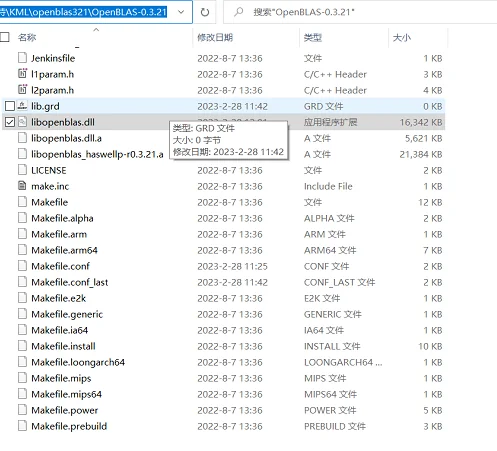497x451 pixels.
Task: Select the Makefile.install file name
Action: [x=63, y=346]
